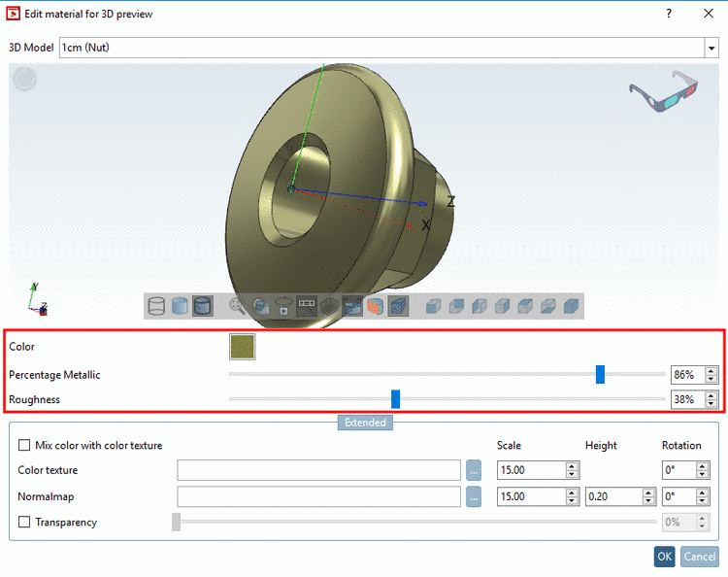The image size is (728, 577).
Task: Browse for a Color texture file
Action: click(x=474, y=470)
